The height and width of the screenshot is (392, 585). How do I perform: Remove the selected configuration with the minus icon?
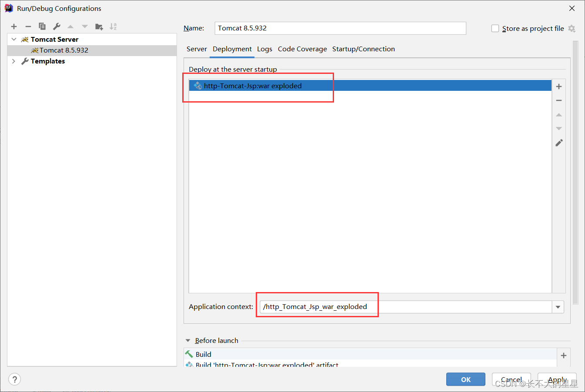[x=28, y=27]
